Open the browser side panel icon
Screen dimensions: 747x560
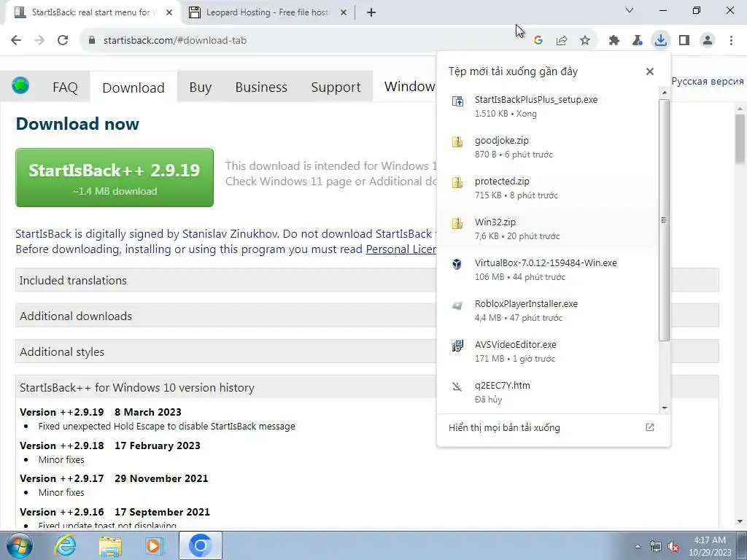[x=684, y=41]
